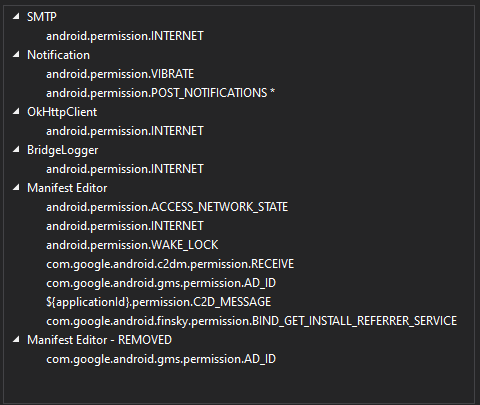Collapse the Manifest Editor node arrow
This screenshot has height=405, width=480.
16,188
